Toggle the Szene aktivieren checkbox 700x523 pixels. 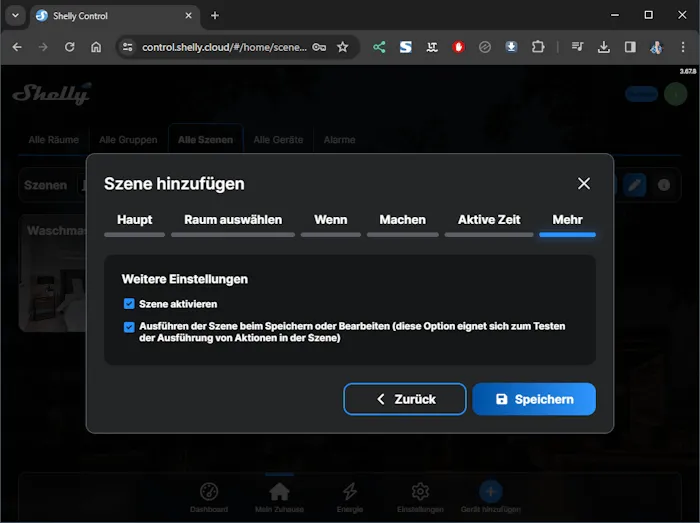pos(129,304)
